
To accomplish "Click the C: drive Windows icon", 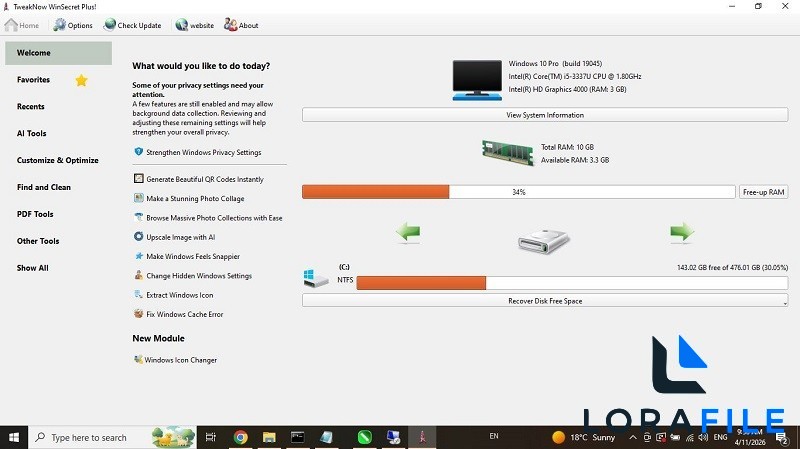I will pos(315,278).
